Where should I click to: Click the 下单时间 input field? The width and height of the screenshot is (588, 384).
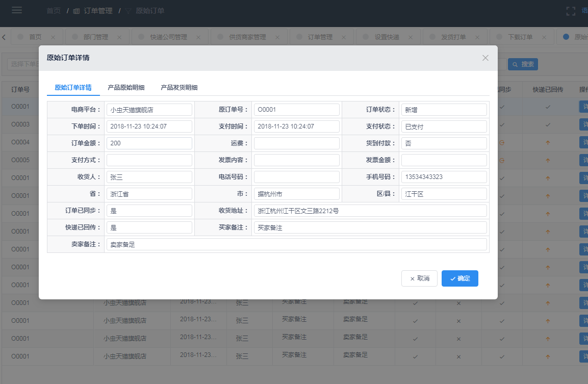[149, 126]
